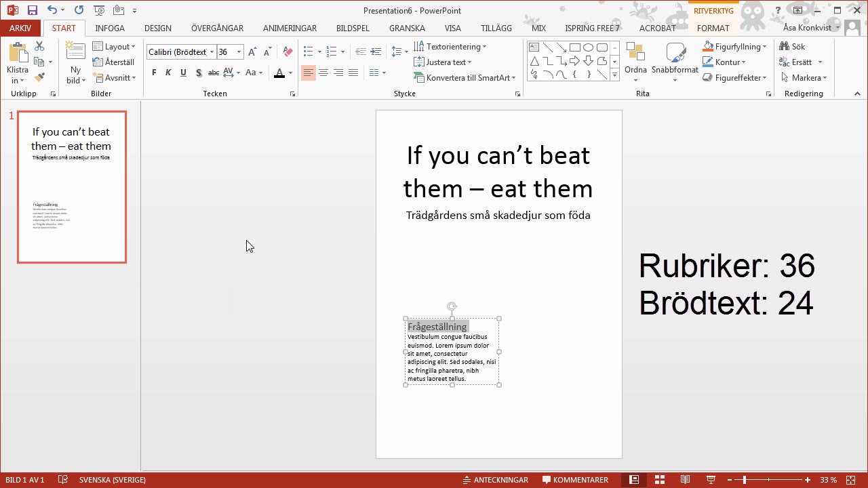Toggle italic formatting K button
Viewport: 868px width, 488px height.
[x=168, y=73]
